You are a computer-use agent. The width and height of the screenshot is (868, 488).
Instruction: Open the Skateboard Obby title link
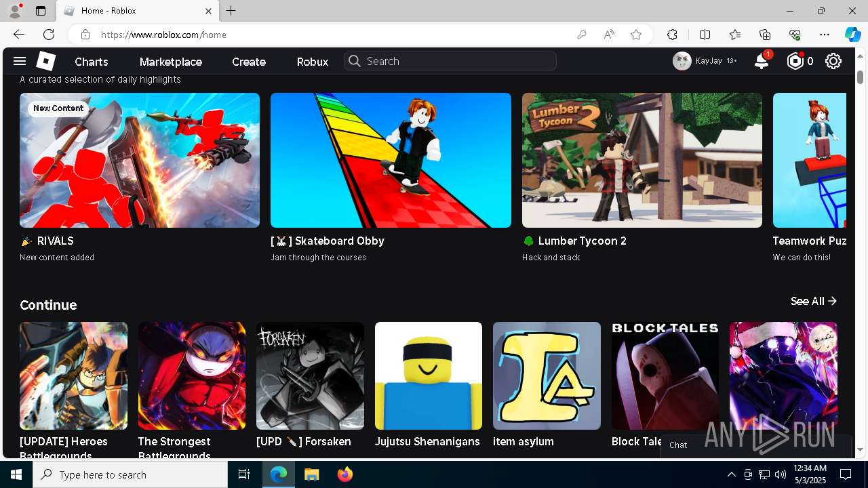pyautogui.click(x=328, y=241)
